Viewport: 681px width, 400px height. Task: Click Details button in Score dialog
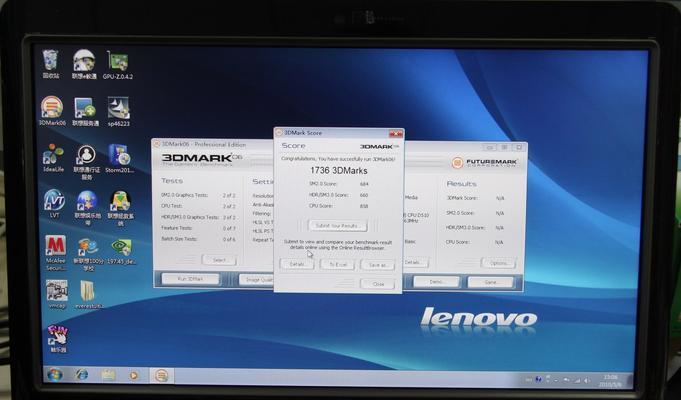[297, 264]
